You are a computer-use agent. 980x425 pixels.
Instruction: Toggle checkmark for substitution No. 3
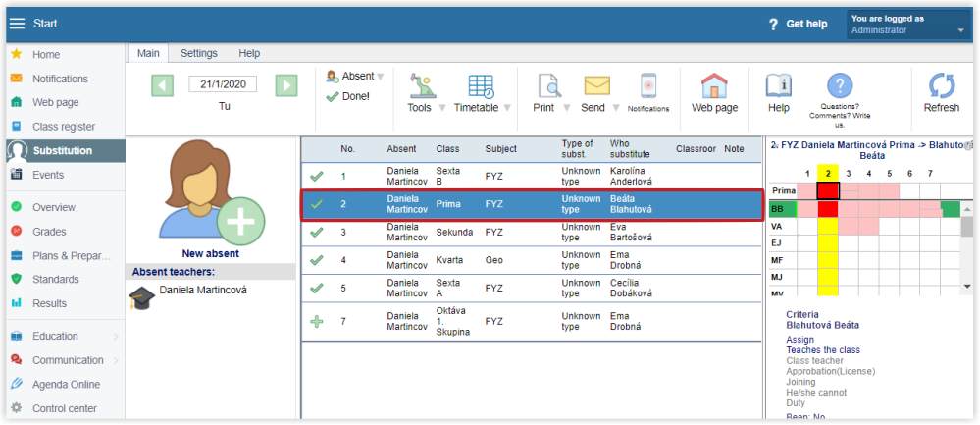pyautogui.click(x=317, y=232)
